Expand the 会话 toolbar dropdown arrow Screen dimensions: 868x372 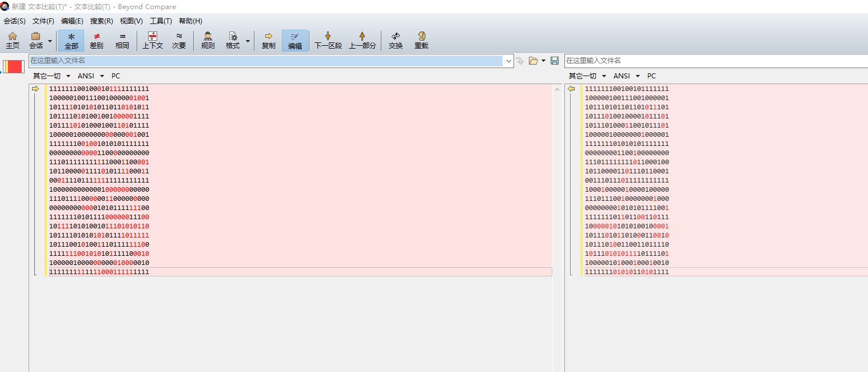click(x=50, y=41)
